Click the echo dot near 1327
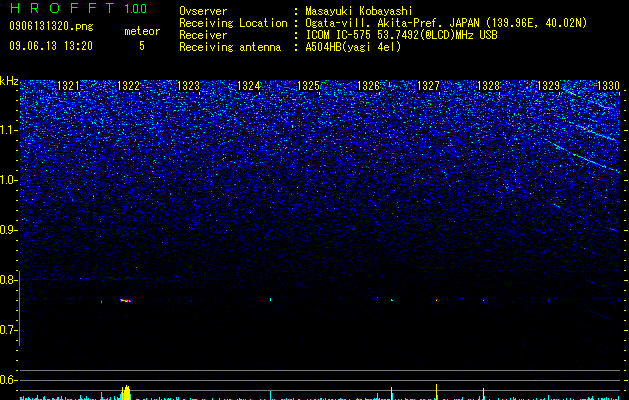The height and width of the screenshot is (400, 629). 436,299
